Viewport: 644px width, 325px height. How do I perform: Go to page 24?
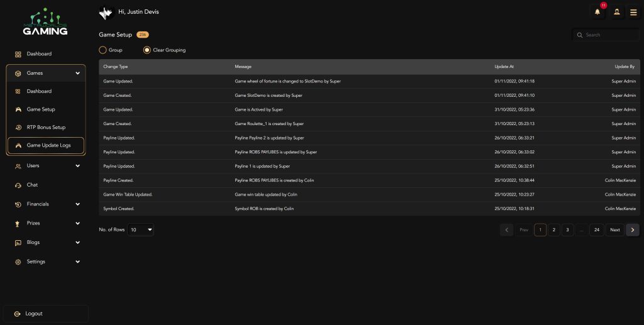(597, 230)
